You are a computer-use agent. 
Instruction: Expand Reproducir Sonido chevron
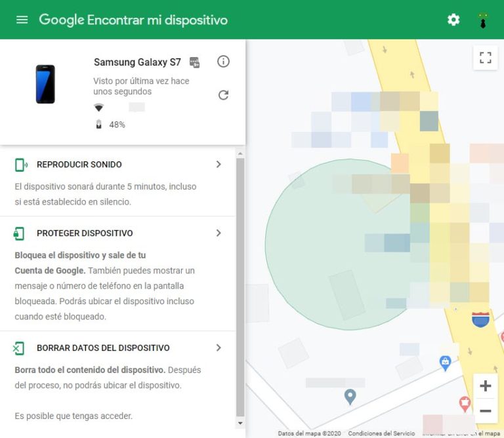pyautogui.click(x=219, y=165)
